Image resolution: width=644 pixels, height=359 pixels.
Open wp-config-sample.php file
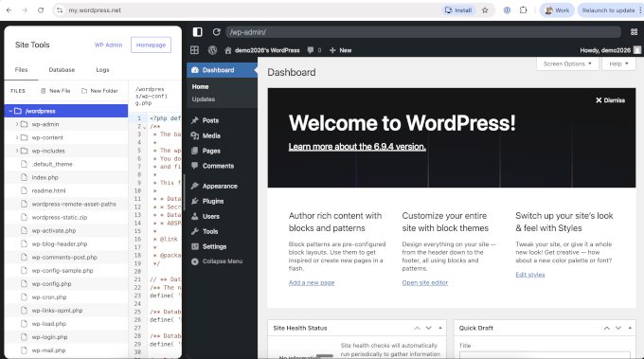(x=66, y=270)
